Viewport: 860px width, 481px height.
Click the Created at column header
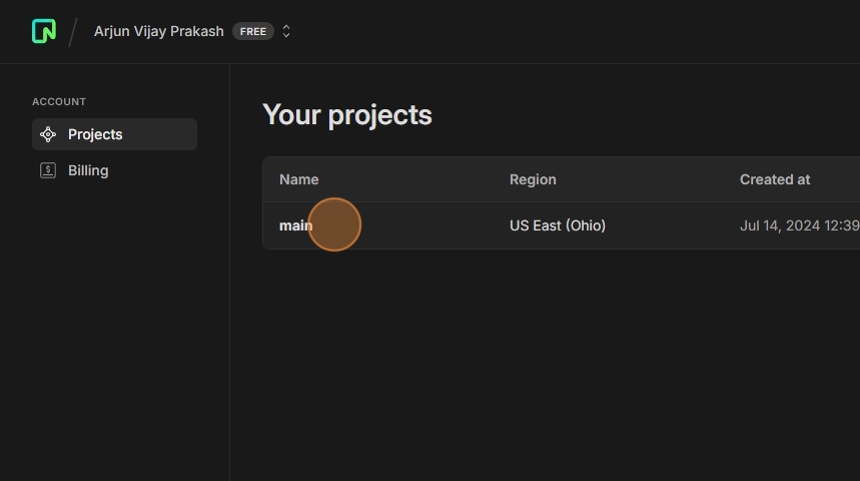[x=774, y=179]
